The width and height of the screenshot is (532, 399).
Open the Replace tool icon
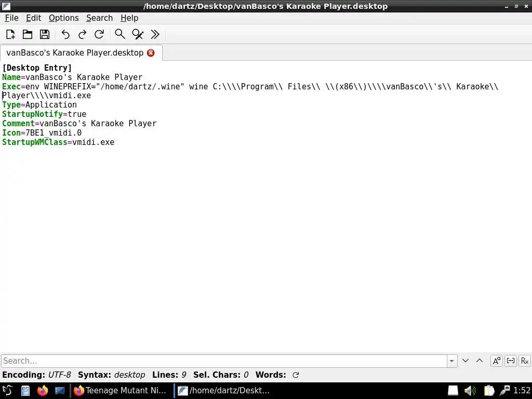click(x=137, y=34)
